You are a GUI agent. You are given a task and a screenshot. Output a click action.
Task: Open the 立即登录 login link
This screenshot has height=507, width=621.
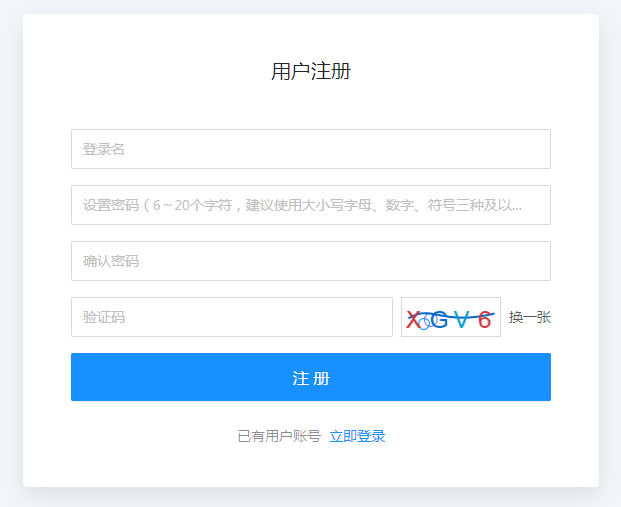point(357,436)
